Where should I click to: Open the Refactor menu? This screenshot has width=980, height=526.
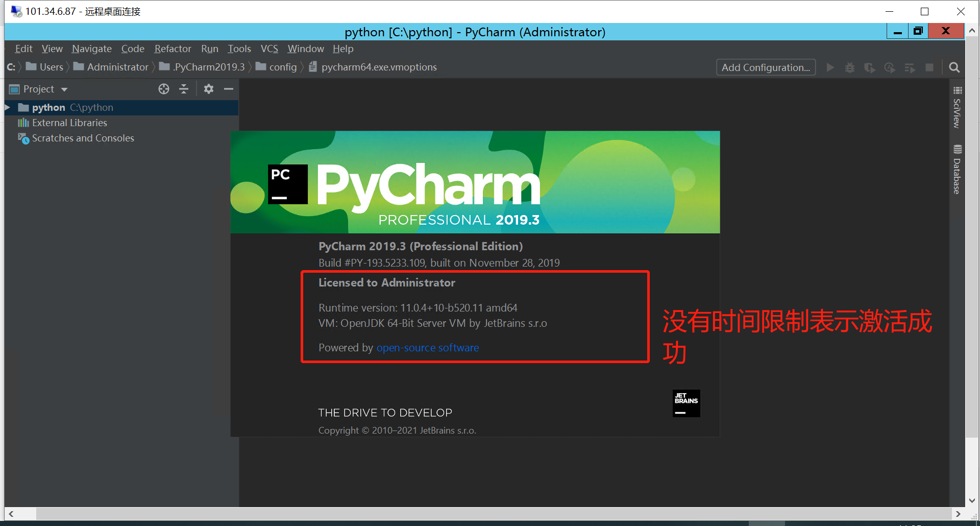173,49
